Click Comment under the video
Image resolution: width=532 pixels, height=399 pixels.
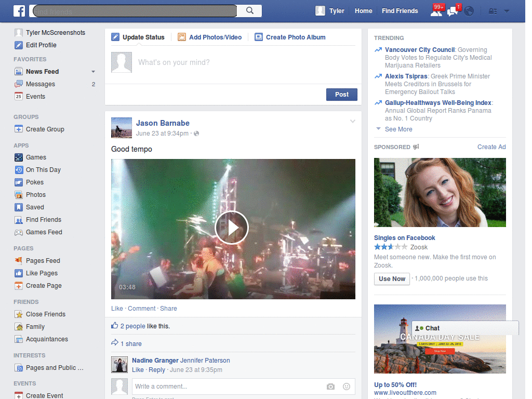(x=141, y=309)
